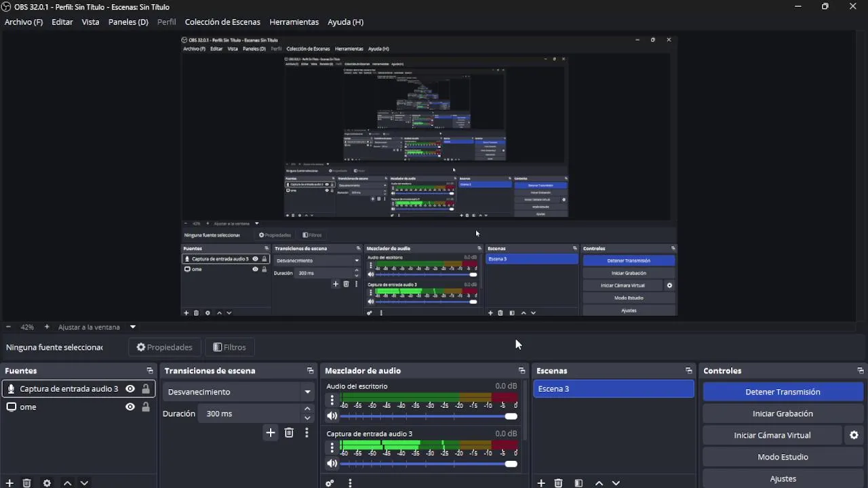Image resolution: width=868 pixels, height=488 pixels.
Task: Click the 42% preview zoom value
Action: (x=27, y=327)
